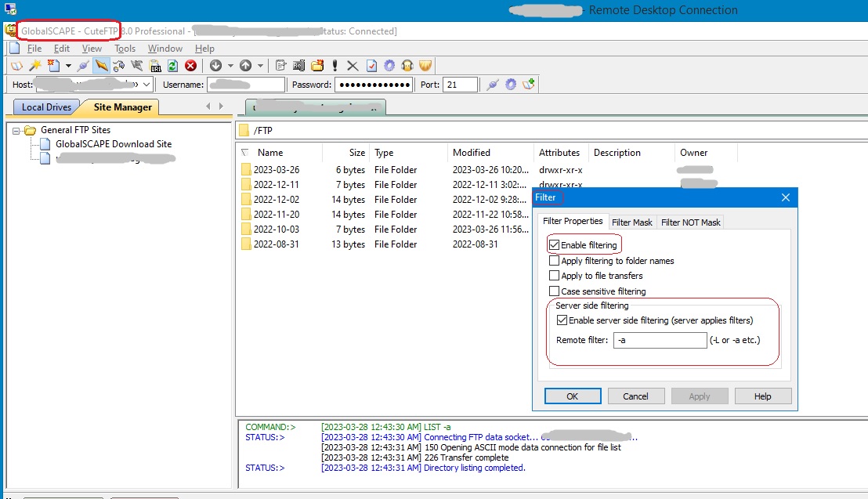868x499 pixels.
Task: Check Case sensitive filtering
Action: [555, 291]
